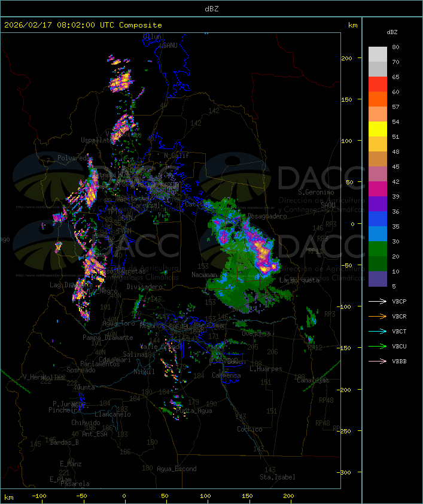Click the cyan VBCT arrow icon
Viewport: 423px width, 504px height.
click(x=378, y=331)
